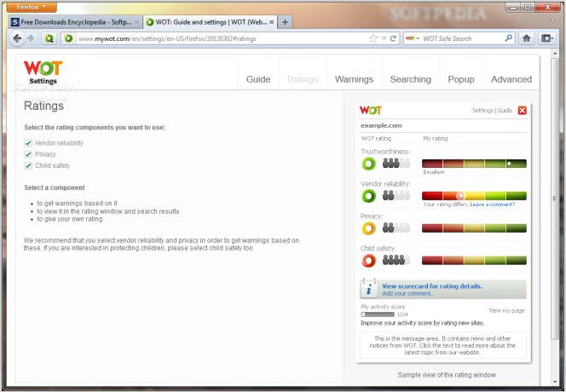The width and height of the screenshot is (566, 392).
Task: Click the Trustworthiness green ring icon
Action: [368, 164]
